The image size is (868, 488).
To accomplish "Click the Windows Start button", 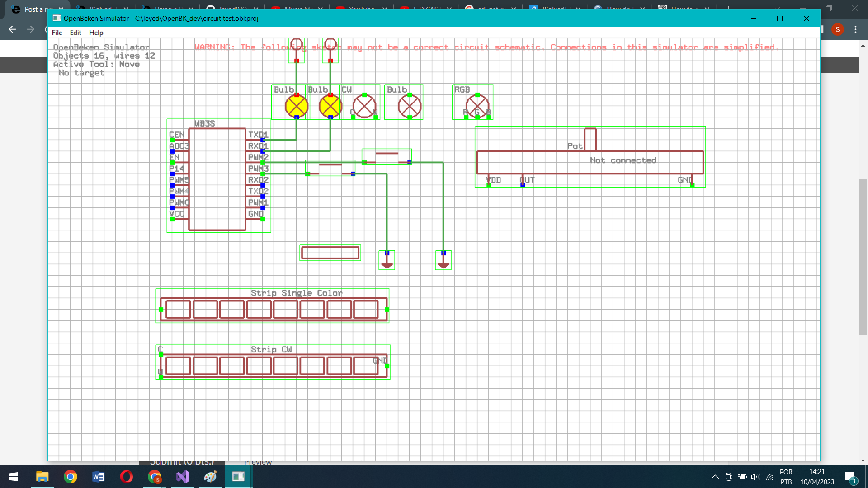I will [x=13, y=476].
